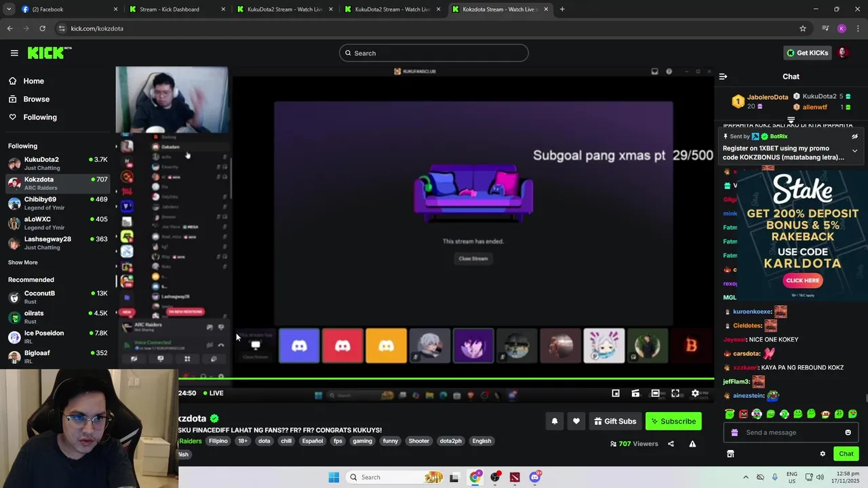Open gift icon in message box
Image resolution: width=868 pixels, height=488 pixels.
tap(733, 432)
